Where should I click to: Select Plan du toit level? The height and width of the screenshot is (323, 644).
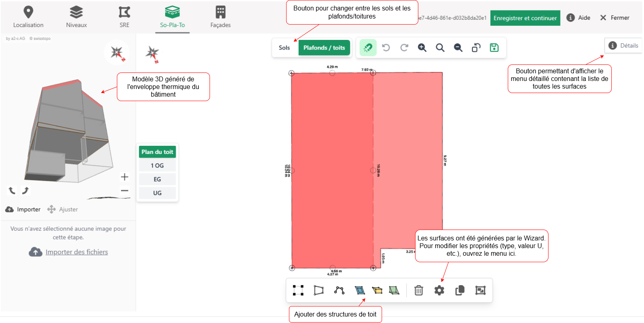157,152
